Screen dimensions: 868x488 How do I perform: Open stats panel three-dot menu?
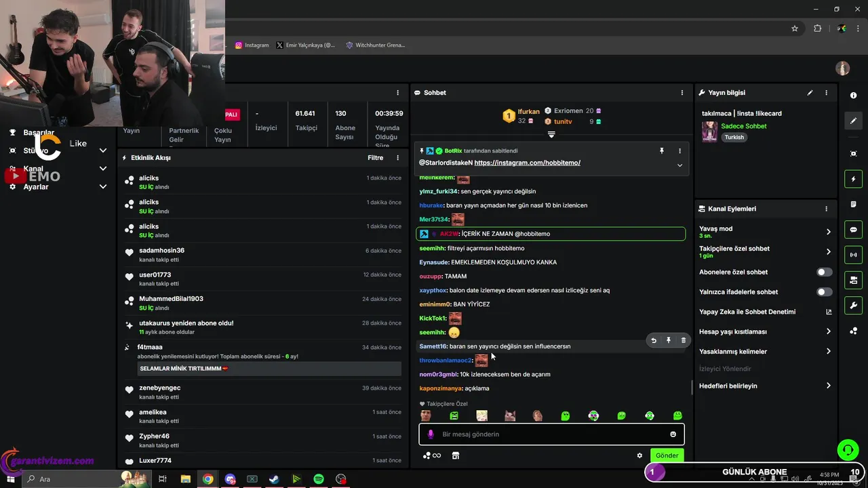pos(398,93)
